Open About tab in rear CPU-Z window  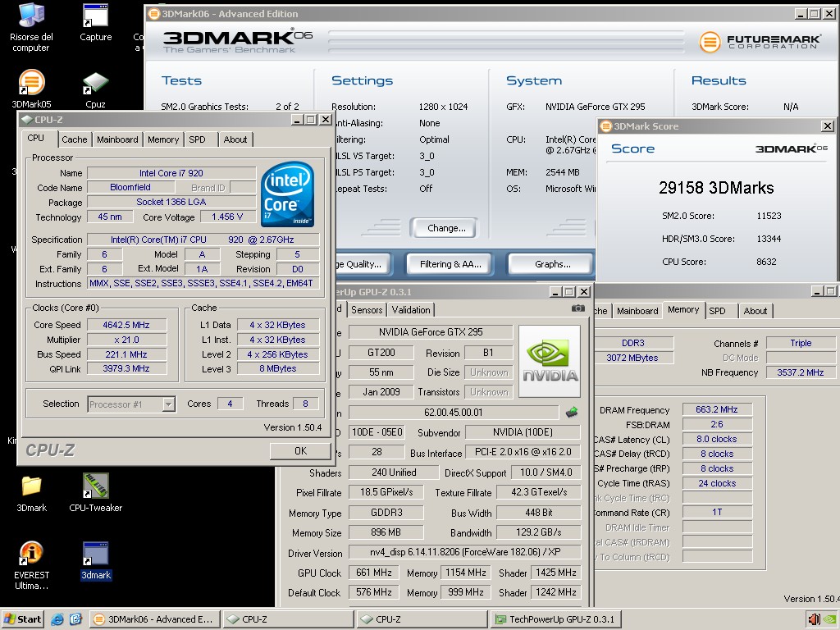coord(756,311)
